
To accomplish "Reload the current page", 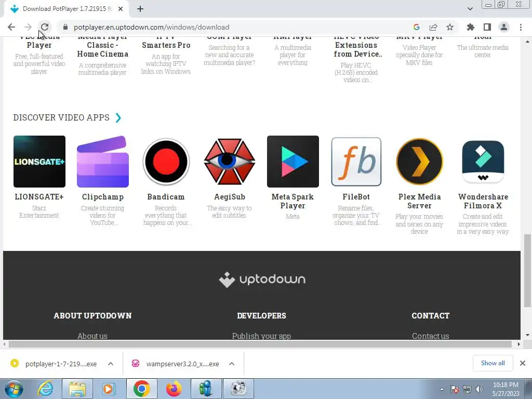I will point(45,27).
